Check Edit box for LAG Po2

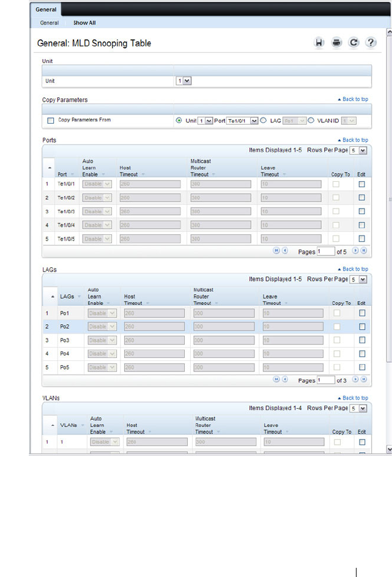tap(362, 326)
